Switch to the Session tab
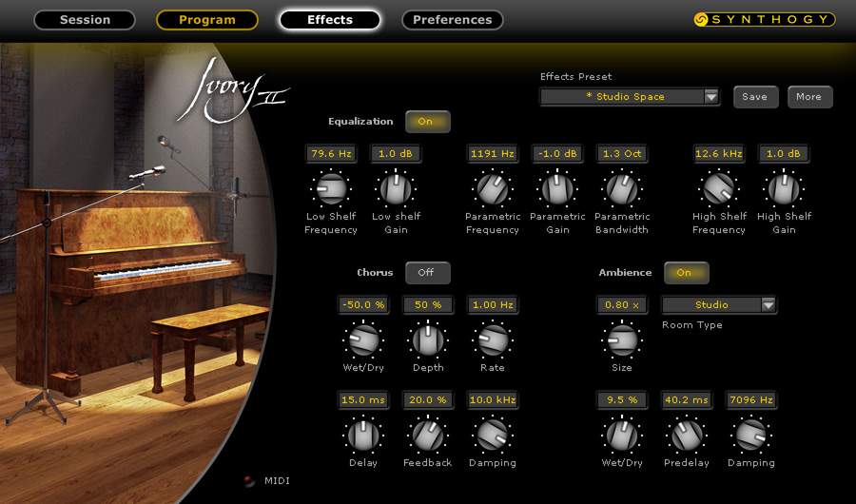Image resolution: width=856 pixels, height=504 pixels. click(85, 20)
